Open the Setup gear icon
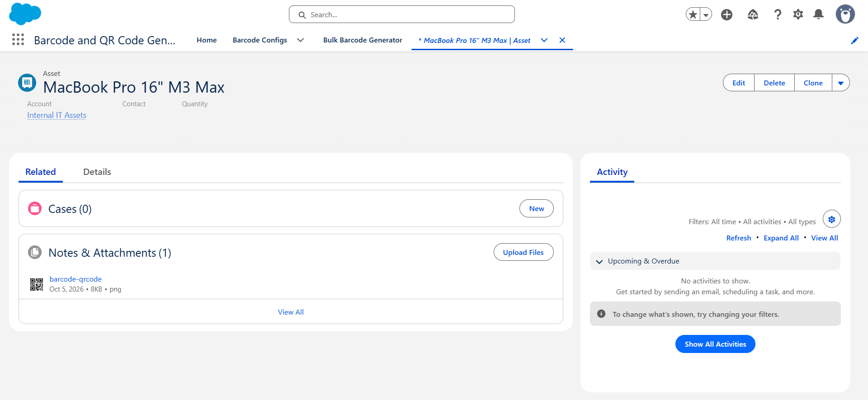Screen dimensions: 868x400 click(x=798, y=14)
